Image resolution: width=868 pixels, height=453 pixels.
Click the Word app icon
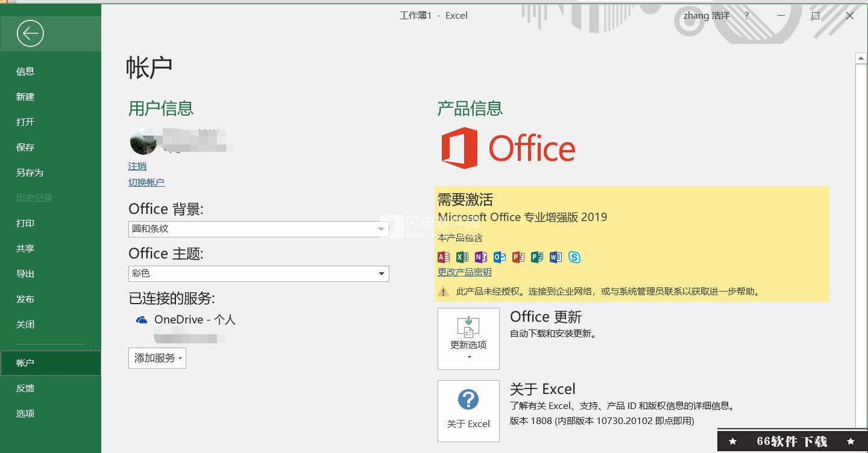(556, 257)
